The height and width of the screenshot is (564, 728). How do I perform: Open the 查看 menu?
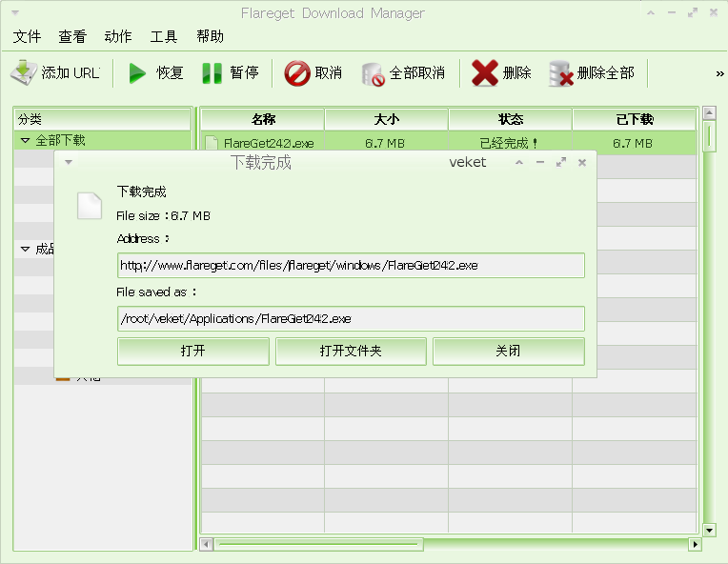72,36
